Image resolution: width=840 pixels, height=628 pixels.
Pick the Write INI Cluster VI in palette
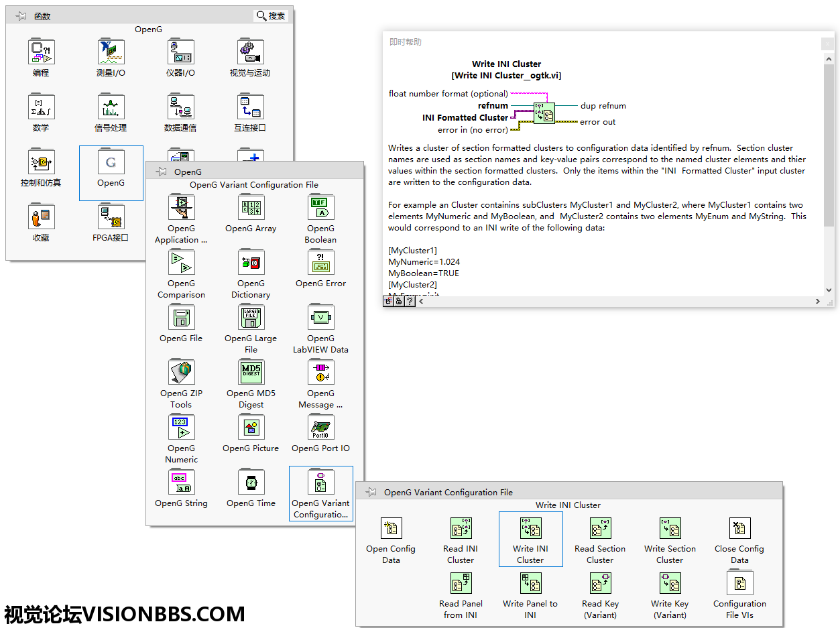pyautogui.click(x=530, y=528)
